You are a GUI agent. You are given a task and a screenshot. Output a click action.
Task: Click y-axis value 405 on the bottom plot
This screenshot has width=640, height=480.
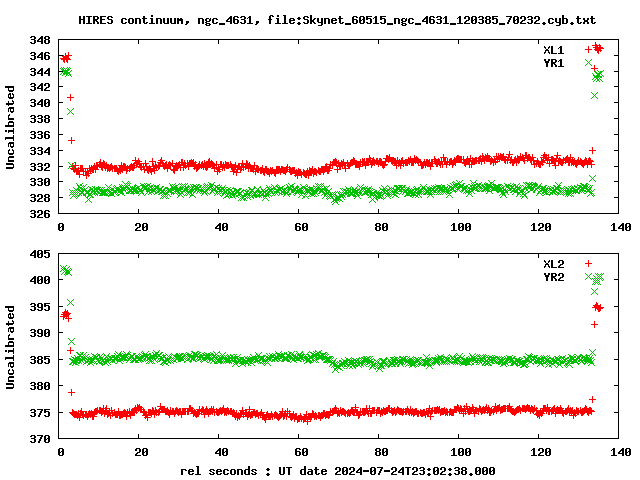[x=40, y=254]
